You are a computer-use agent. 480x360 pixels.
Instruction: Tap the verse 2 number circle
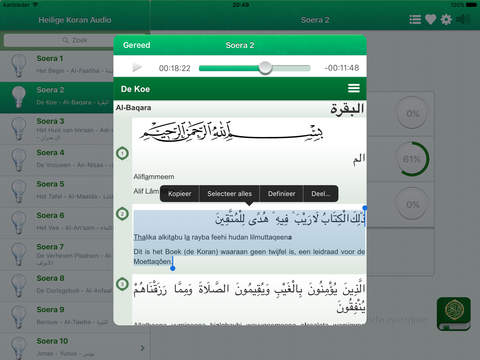coord(122,214)
